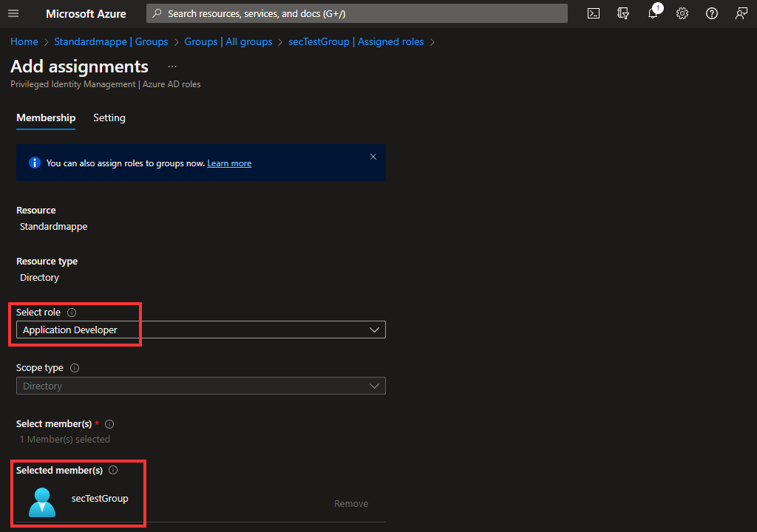Click the Privileged Identity Management subtitle

pos(106,84)
